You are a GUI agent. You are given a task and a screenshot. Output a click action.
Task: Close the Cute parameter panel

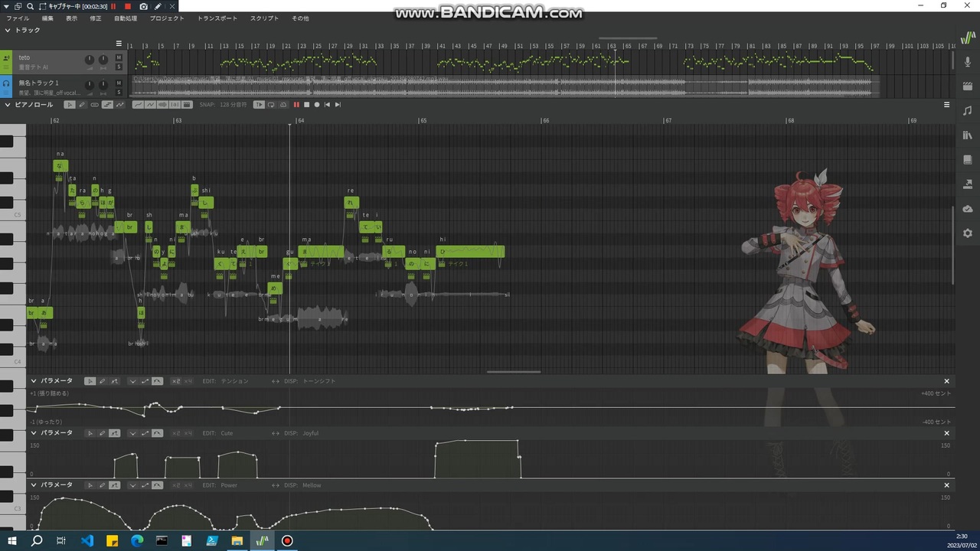pos(946,433)
